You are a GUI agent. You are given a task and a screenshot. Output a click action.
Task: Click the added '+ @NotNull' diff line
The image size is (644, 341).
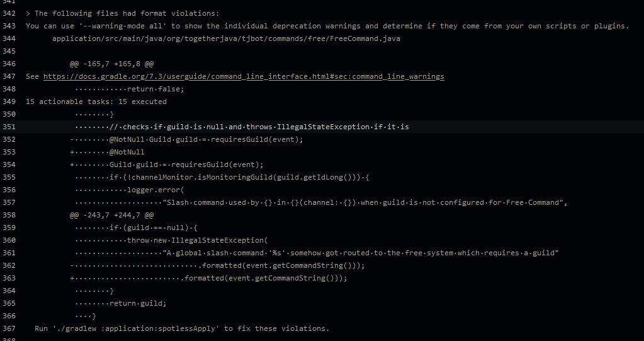pyautogui.click(x=107, y=152)
